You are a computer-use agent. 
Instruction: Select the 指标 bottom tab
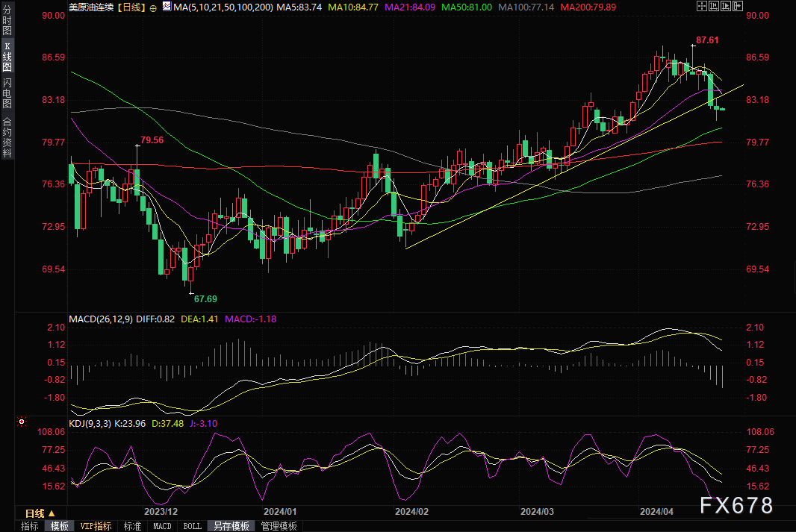click(x=30, y=526)
